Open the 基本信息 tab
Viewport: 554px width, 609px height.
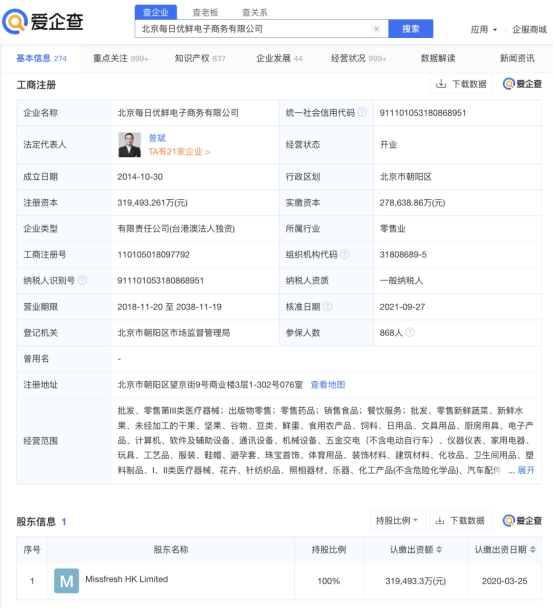click(x=41, y=58)
